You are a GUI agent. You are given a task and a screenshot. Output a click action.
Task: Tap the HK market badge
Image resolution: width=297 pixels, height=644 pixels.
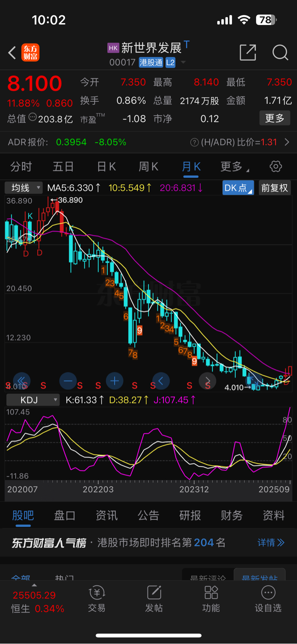pos(113,48)
